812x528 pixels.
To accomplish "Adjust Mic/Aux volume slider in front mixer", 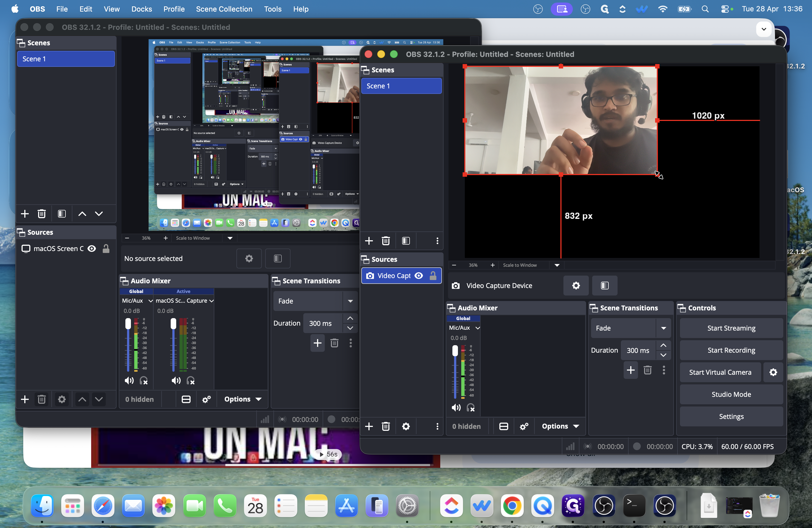I will (x=455, y=351).
